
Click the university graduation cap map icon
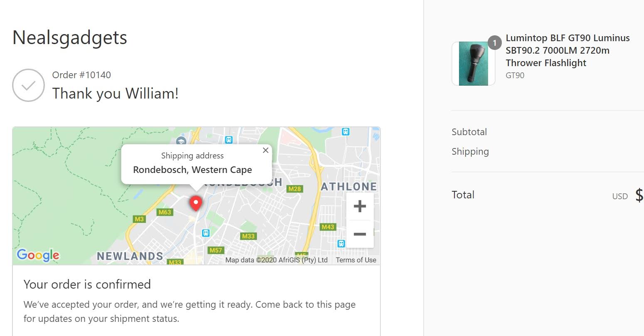[x=181, y=141]
